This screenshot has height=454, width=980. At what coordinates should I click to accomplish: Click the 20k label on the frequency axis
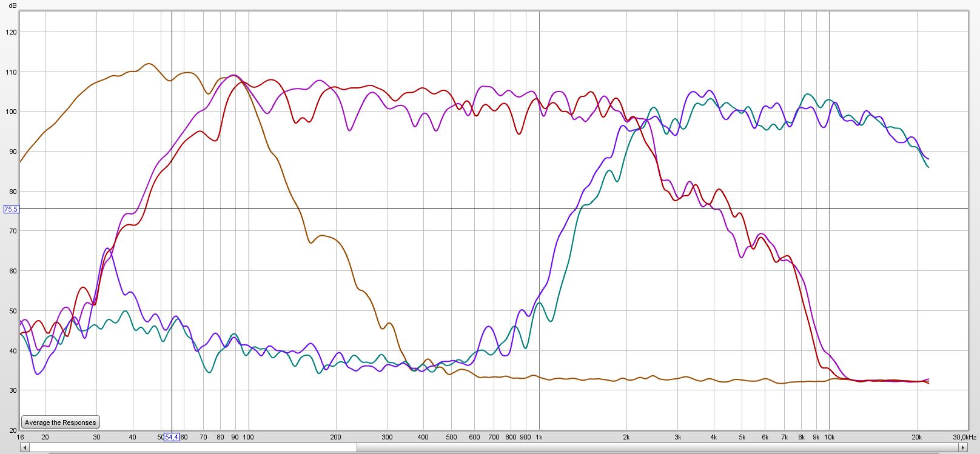point(917,437)
